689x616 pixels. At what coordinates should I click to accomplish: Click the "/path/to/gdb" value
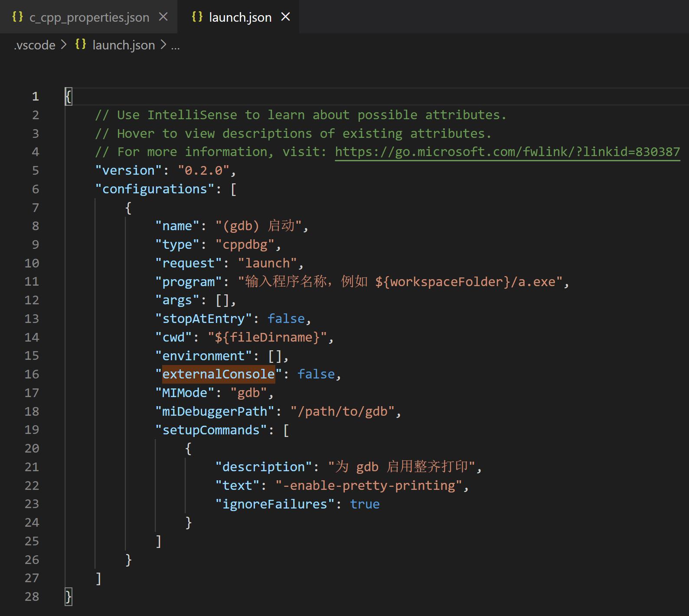(x=343, y=411)
